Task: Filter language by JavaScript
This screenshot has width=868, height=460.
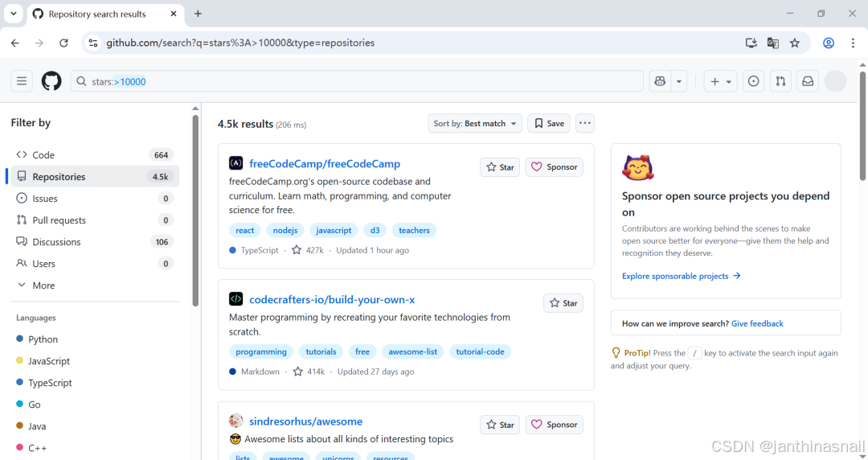Action: 43,361
